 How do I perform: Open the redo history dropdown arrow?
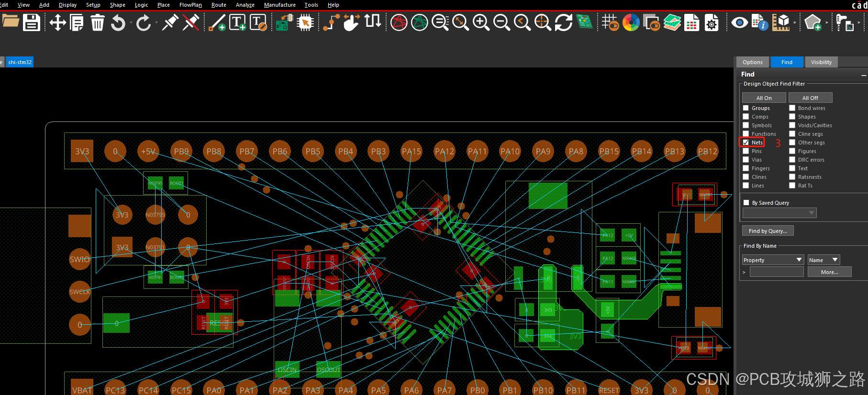coord(156,22)
